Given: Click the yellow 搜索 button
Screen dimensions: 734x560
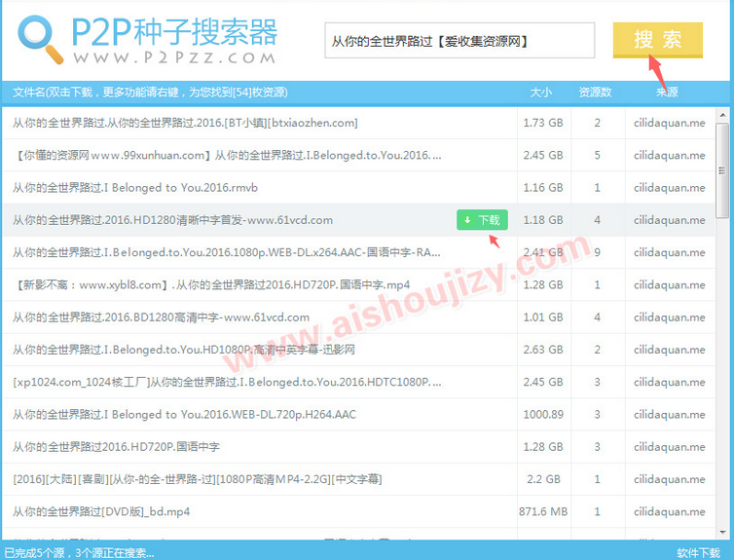Looking at the screenshot, I should [658, 40].
